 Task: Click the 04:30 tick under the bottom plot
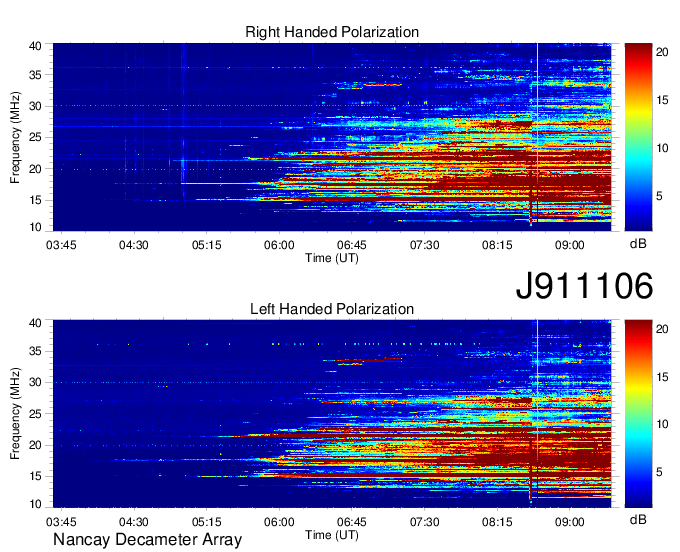coord(134,522)
